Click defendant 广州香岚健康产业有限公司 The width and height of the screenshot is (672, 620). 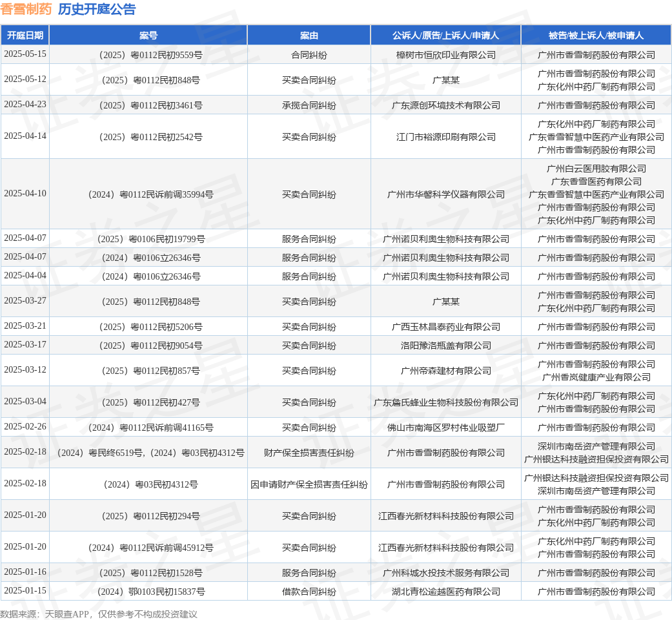pos(596,377)
